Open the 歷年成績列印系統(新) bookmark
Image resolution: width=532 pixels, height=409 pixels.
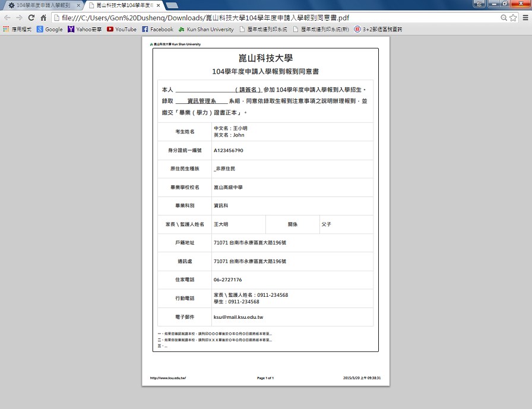321,29
